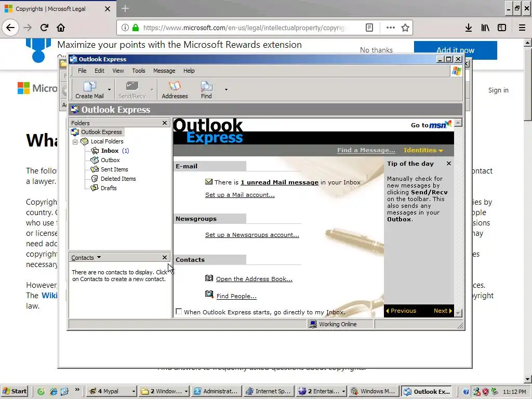Click the Windows flag logo in Outlook Express
Viewport: 532px width, 399px height.
pos(457,71)
